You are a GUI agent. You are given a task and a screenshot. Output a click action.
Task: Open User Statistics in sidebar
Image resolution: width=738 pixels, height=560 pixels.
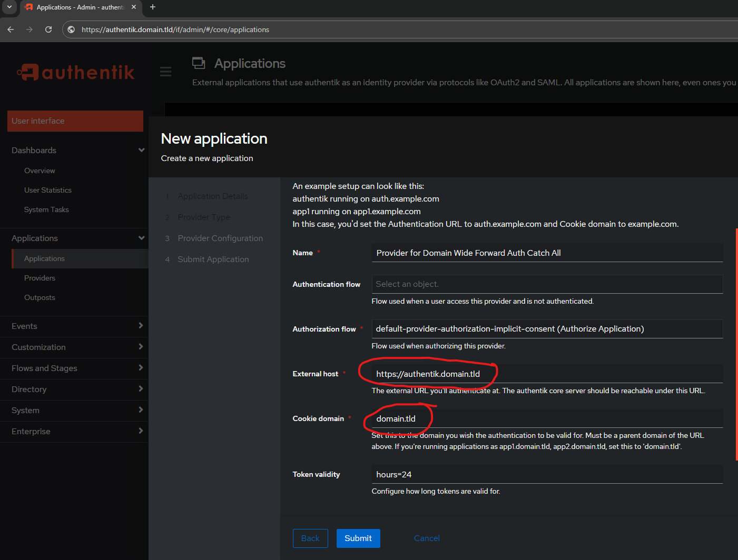click(48, 190)
